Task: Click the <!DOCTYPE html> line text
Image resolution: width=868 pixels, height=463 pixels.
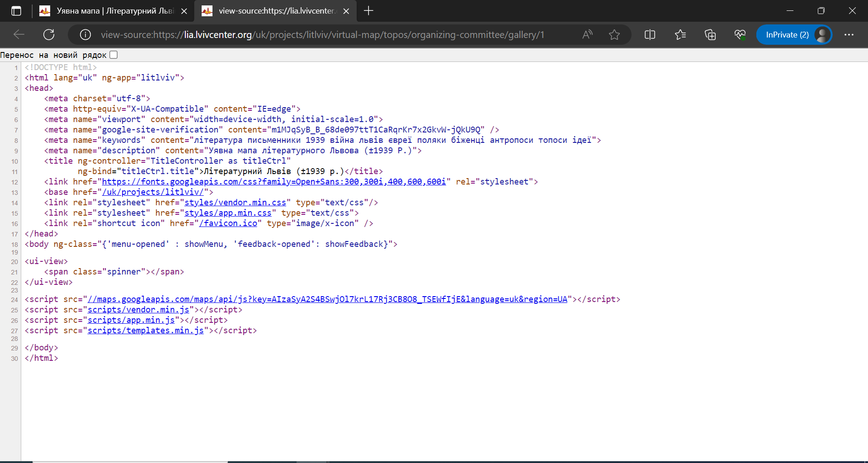Action: click(61, 67)
